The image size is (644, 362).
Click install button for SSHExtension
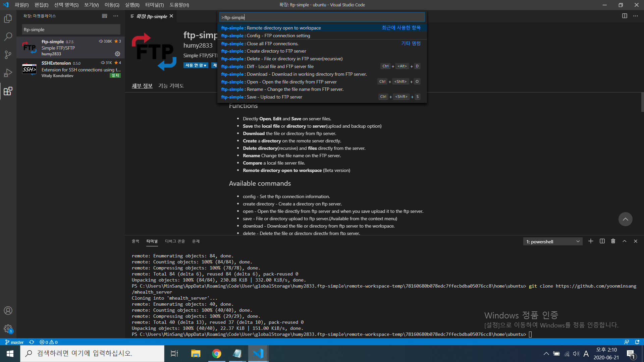[115, 75]
